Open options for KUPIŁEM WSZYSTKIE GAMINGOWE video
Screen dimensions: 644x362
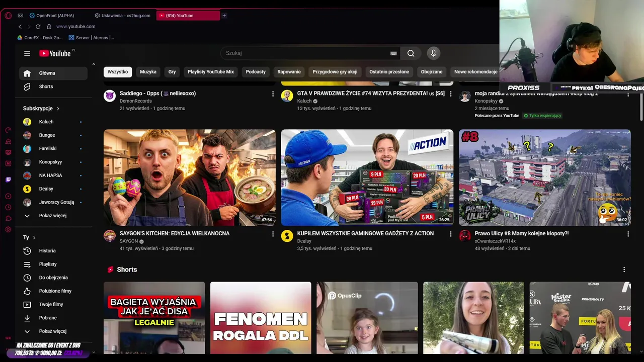tap(451, 234)
